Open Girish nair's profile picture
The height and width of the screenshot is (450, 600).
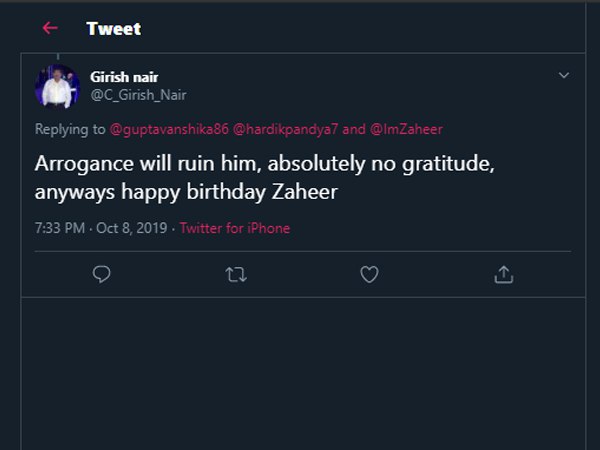point(57,86)
